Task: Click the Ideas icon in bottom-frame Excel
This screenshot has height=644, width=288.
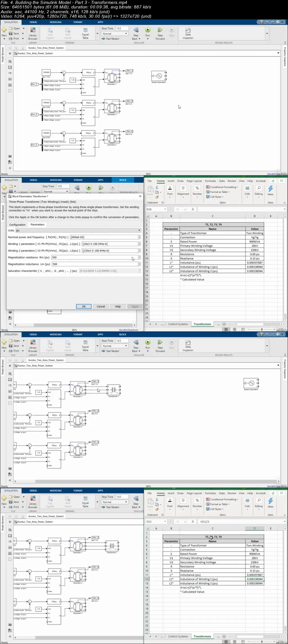Action: [271, 501]
